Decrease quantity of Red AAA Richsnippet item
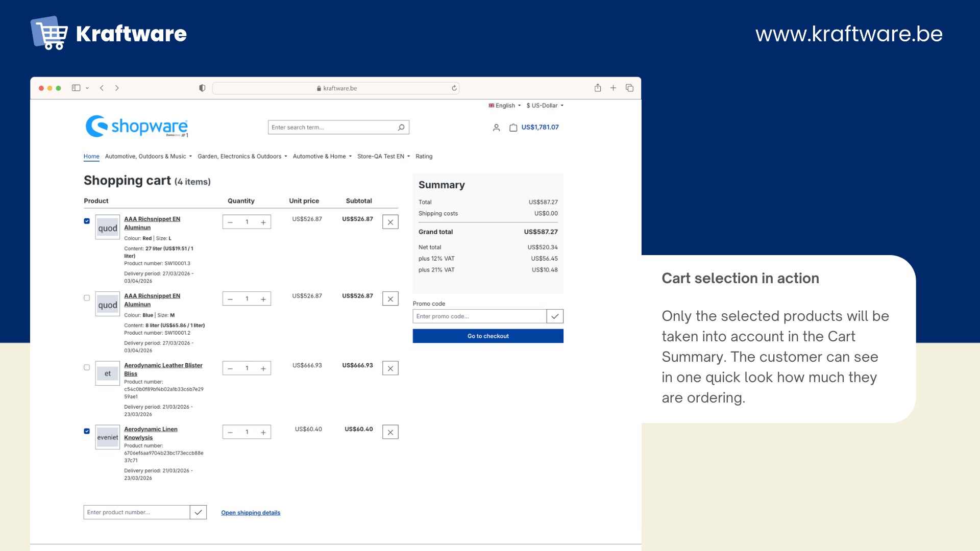Viewport: 980px width, 551px height. [x=230, y=222]
